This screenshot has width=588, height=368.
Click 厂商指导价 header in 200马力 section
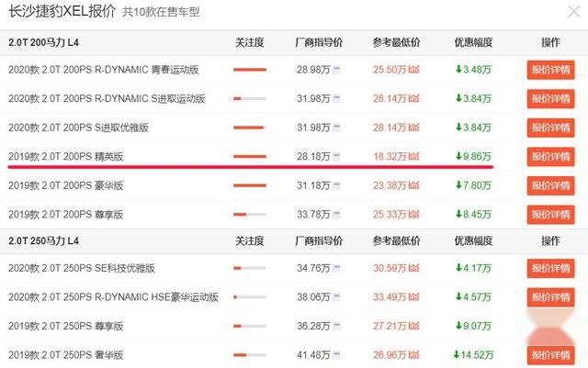pyautogui.click(x=319, y=42)
